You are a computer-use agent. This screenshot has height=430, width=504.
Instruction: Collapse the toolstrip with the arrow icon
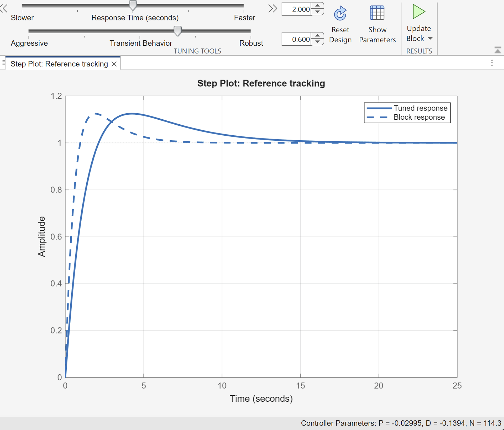coord(497,50)
